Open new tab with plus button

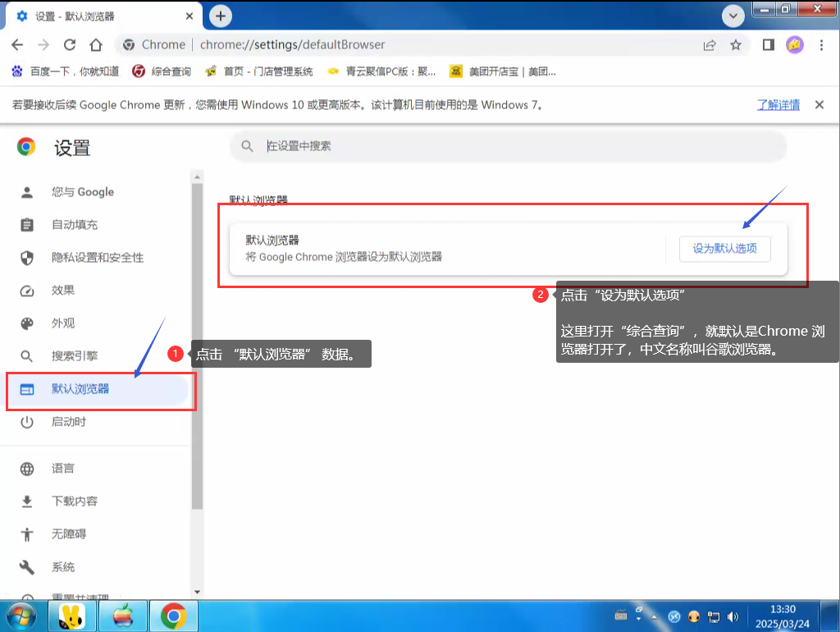(x=220, y=16)
